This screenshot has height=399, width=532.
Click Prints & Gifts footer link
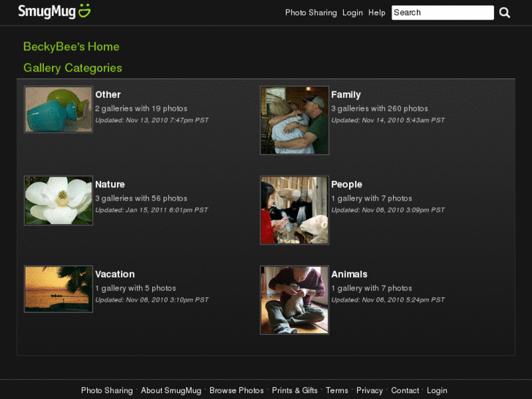294,390
